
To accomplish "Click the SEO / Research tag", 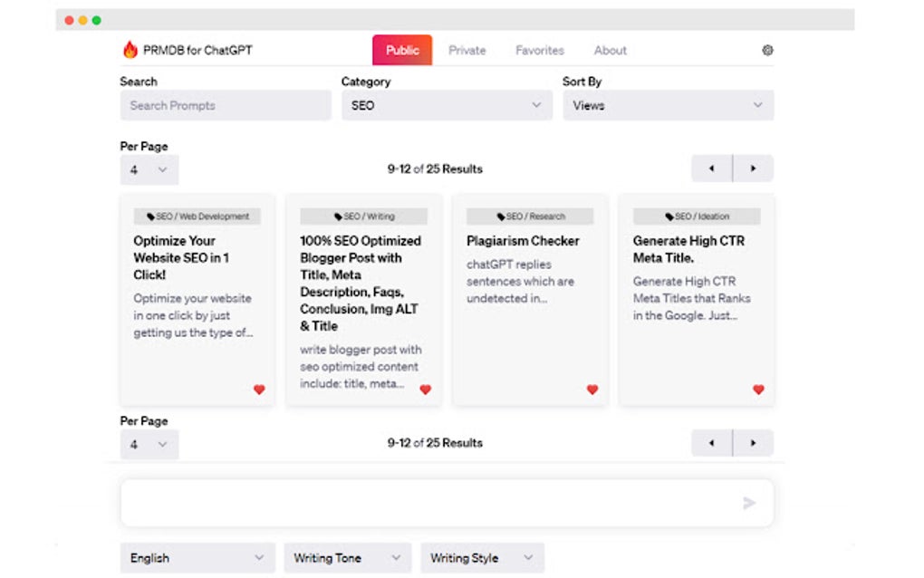I will click(x=530, y=216).
